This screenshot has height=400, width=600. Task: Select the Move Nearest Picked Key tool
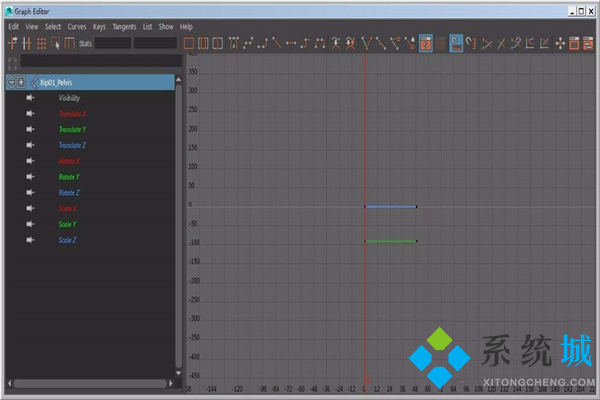coord(12,43)
